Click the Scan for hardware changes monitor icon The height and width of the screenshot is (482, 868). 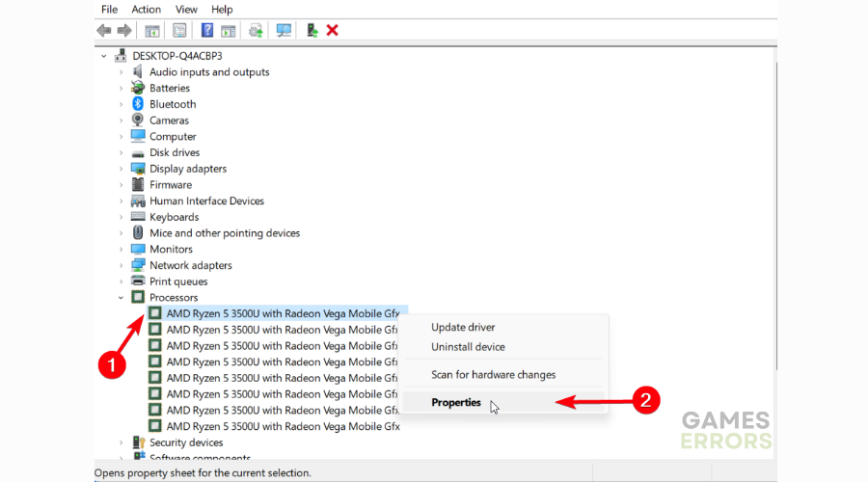tap(284, 31)
